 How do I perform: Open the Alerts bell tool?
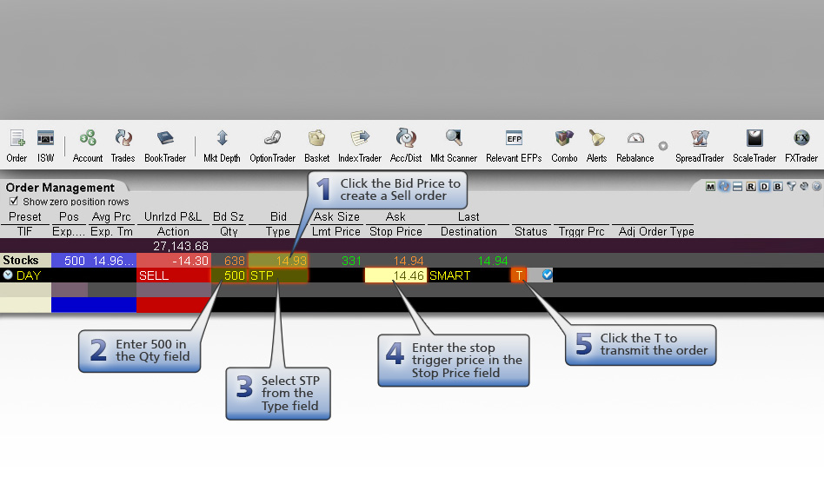click(596, 146)
